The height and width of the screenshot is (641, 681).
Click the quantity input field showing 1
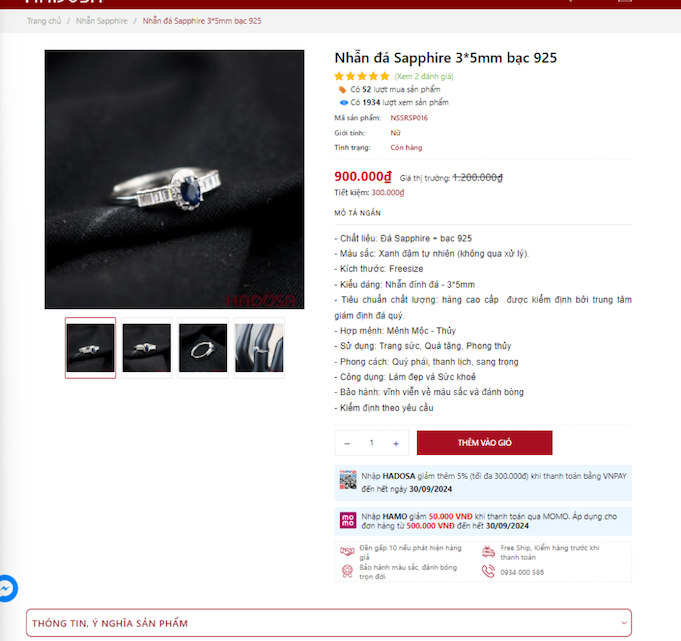(x=371, y=443)
